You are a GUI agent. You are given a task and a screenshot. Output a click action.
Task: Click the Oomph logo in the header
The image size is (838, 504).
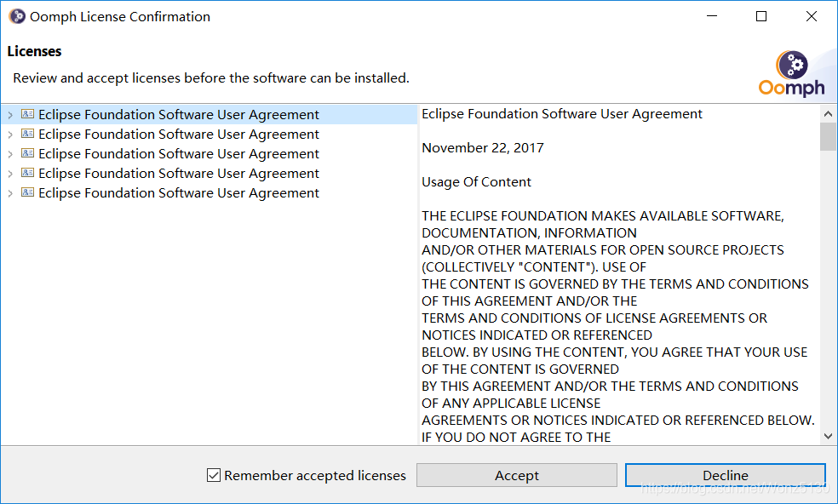(x=791, y=74)
